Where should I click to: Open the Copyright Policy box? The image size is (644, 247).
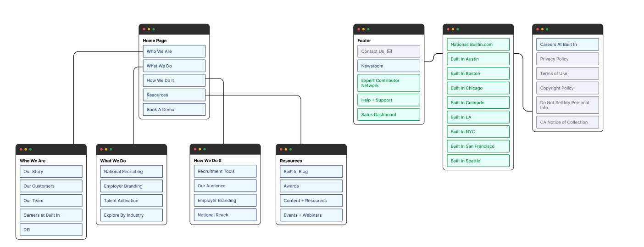coord(568,88)
